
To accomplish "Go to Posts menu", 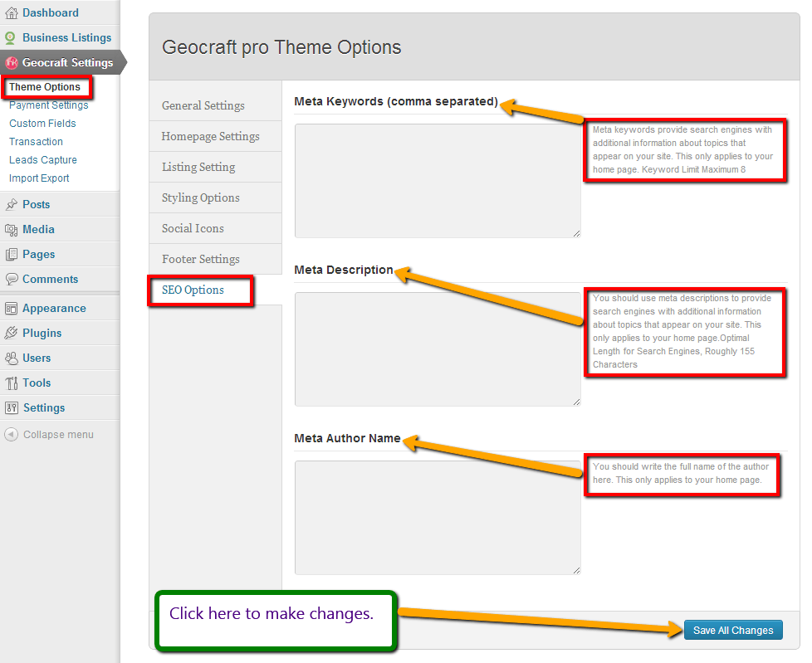I will [x=37, y=204].
